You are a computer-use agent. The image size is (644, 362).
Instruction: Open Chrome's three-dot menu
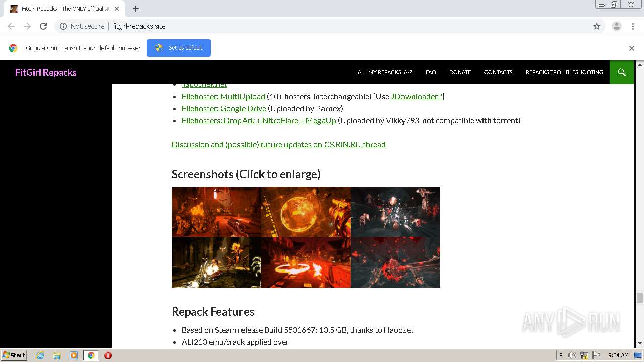pos(633,26)
